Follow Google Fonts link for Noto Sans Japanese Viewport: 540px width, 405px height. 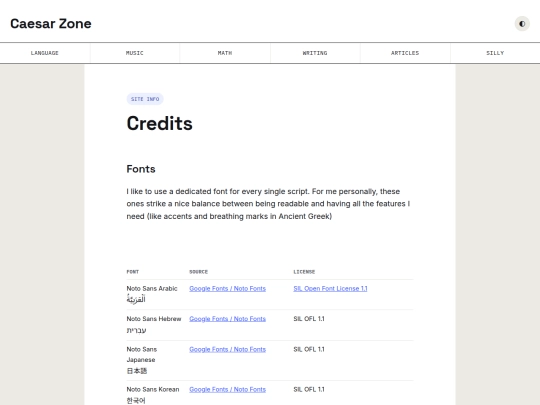(x=228, y=349)
